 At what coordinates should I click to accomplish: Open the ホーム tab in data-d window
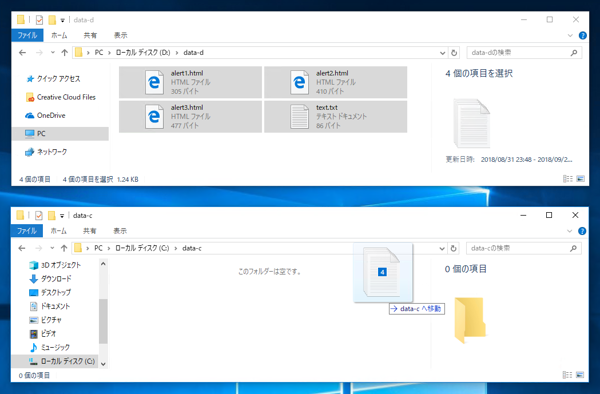pyautogui.click(x=59, y=35)
